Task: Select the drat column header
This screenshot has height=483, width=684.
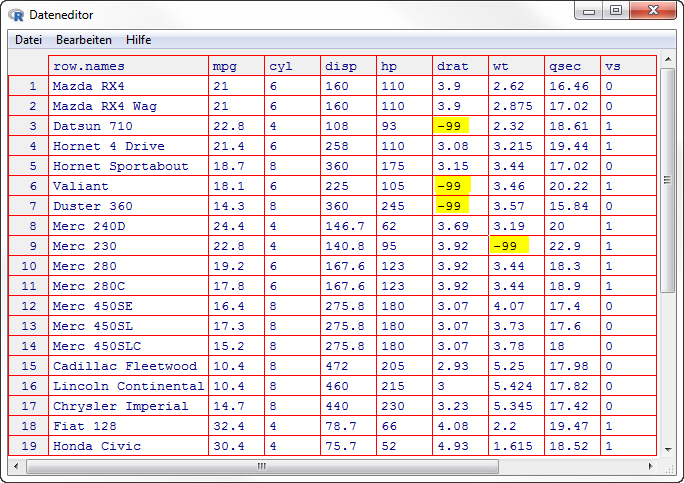Action: [x=460, y=66]
